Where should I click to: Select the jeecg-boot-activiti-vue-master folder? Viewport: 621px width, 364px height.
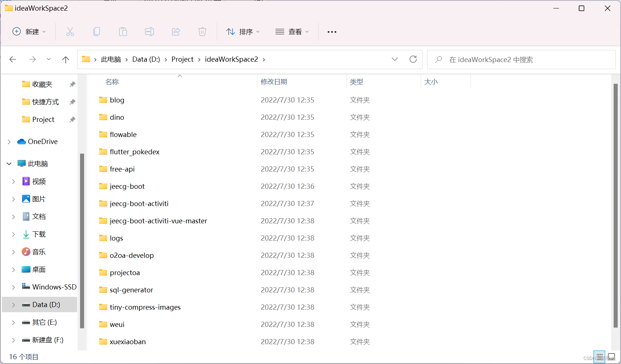158,221
